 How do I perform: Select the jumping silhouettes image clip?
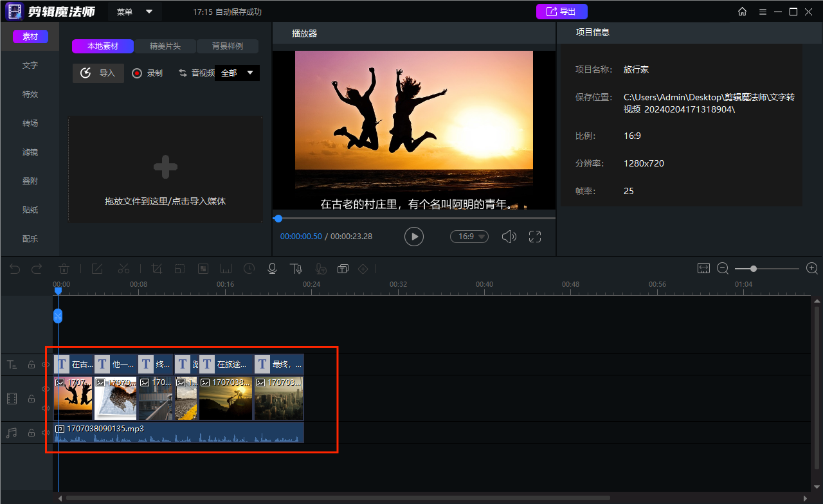coord(73,398)
